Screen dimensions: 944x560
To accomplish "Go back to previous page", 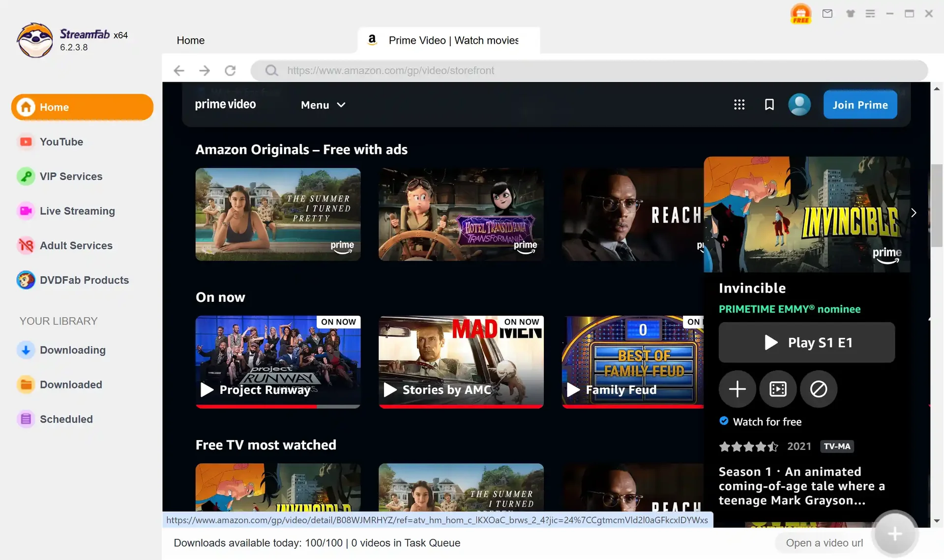I will click(179, 70).
